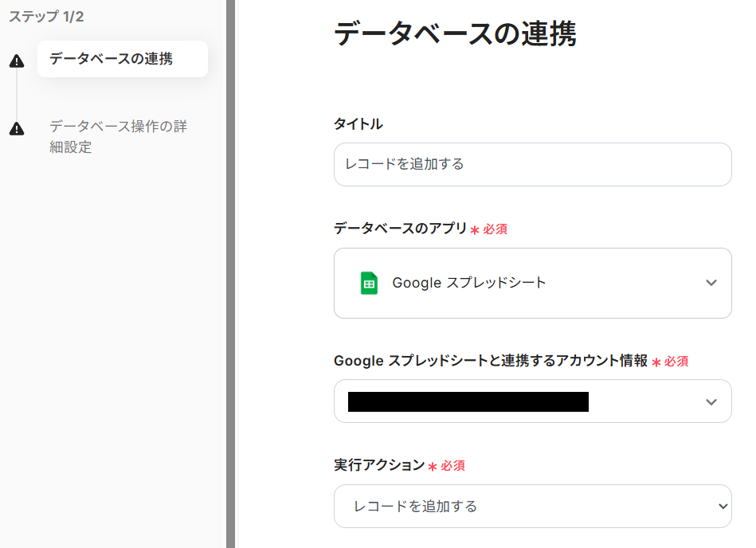Click warning icon beside データベースの連携 step

click(x=17, y=61)
